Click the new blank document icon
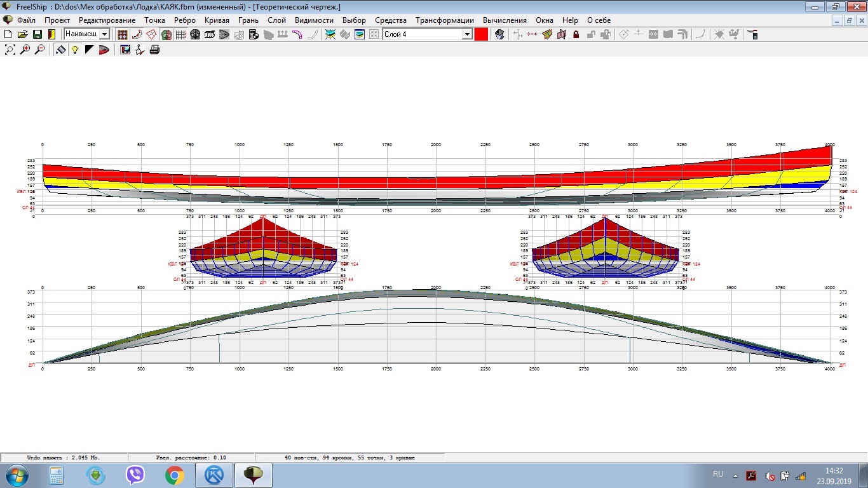868x488 pixels. (x=8, y=34)
